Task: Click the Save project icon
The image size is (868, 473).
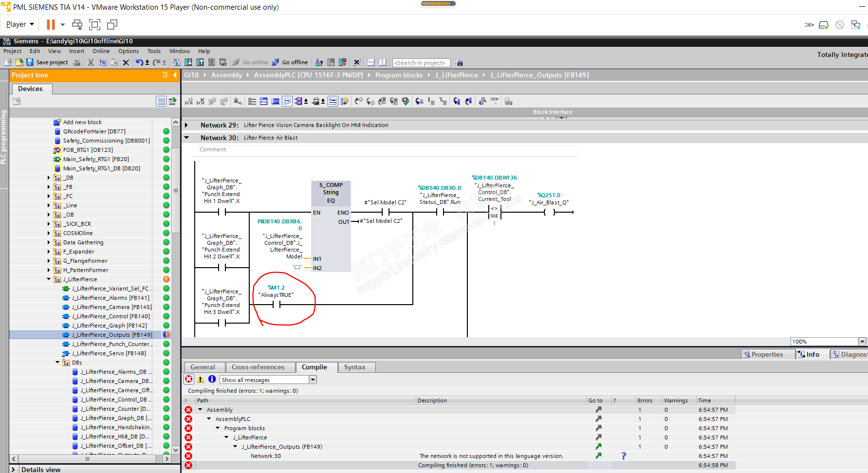Action: [x=30, y=62]
